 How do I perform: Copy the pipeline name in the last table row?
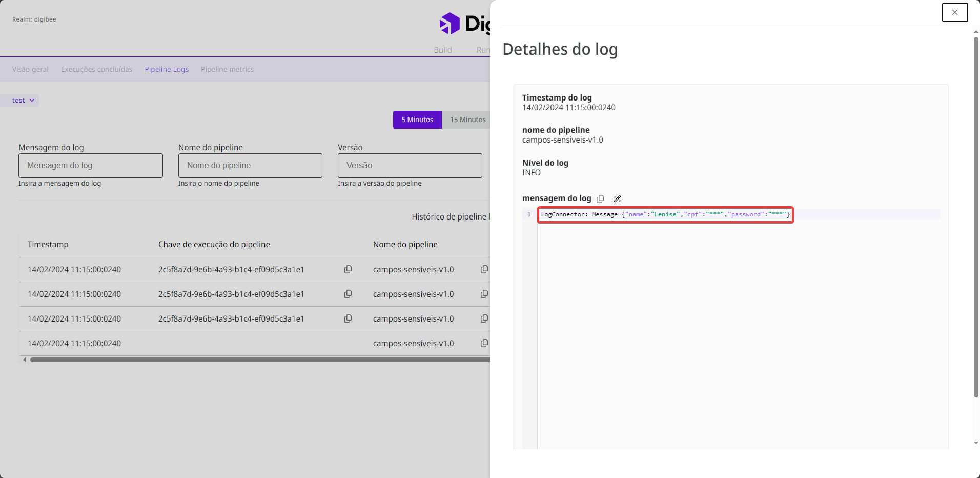pos(484,343)
